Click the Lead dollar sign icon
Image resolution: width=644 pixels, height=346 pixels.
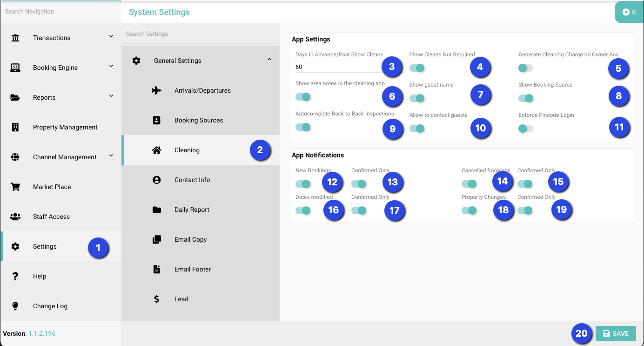(157, 299)
